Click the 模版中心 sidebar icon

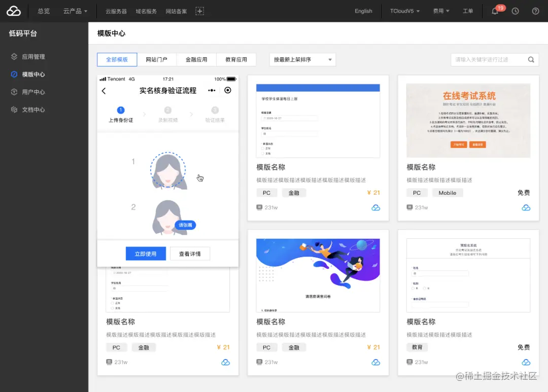[x=14, y=74]
